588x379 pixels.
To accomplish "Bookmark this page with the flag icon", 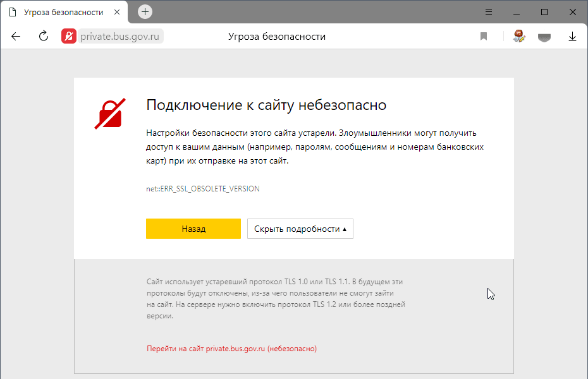I will [484, 37].
